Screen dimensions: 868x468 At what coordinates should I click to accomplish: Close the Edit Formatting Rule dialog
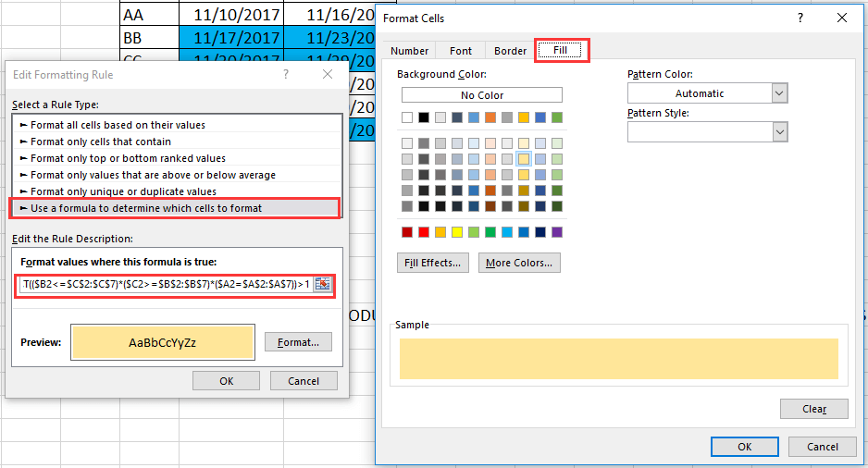coord(327,74)
